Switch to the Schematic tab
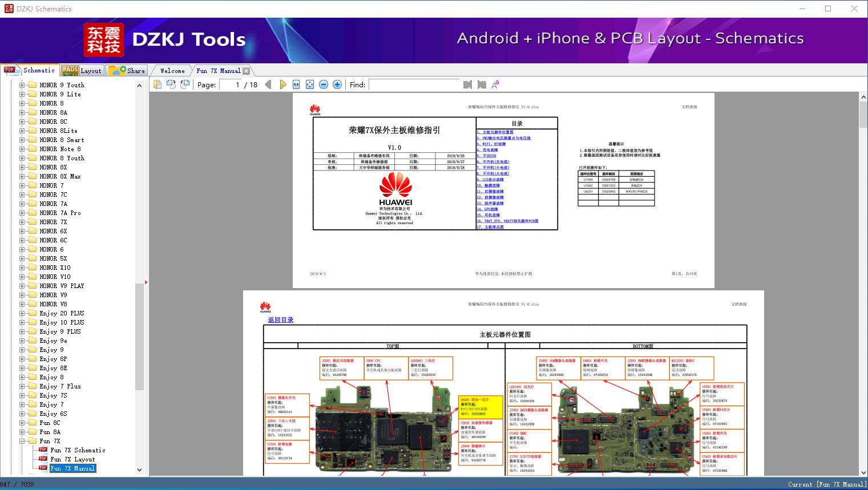868x490 pixels. coord(29,70)
